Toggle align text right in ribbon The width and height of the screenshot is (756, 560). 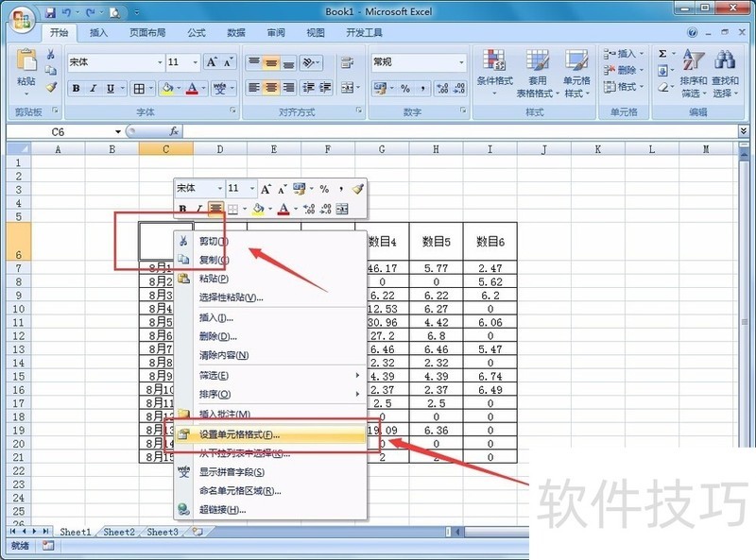click(x=288, y=88)
